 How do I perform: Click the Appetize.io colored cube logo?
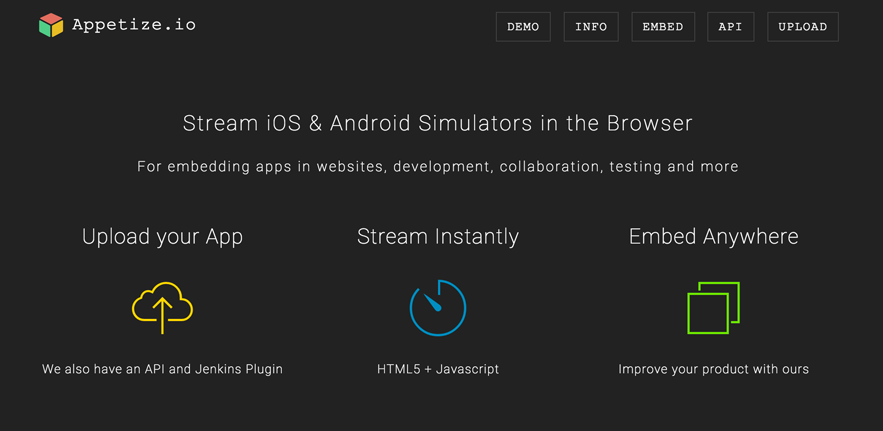(51, 26)
